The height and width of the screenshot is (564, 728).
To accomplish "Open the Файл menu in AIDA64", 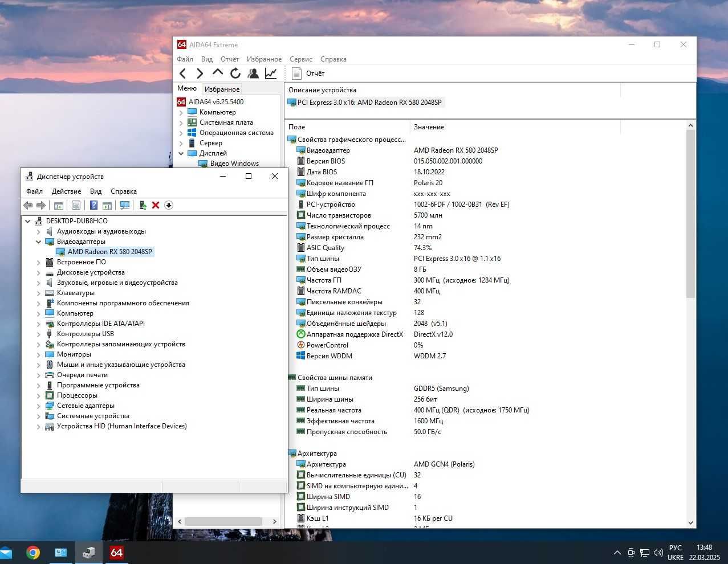I will (x=185, y=59).
